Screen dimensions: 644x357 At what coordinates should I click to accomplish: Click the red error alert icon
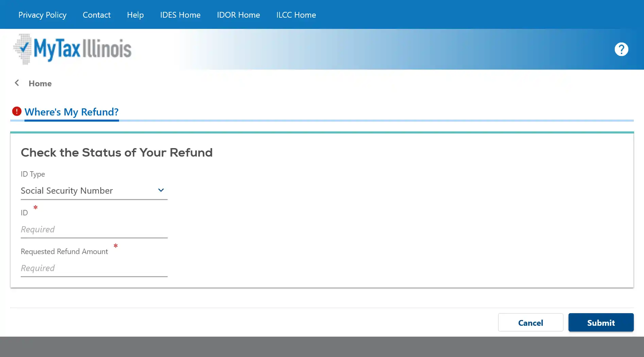pyautogui.click(x=17, y=111)
